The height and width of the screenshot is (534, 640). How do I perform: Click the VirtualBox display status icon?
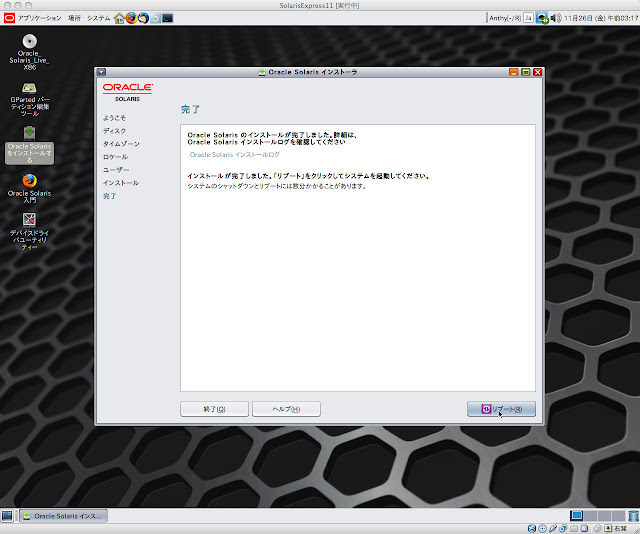point(584,528)
